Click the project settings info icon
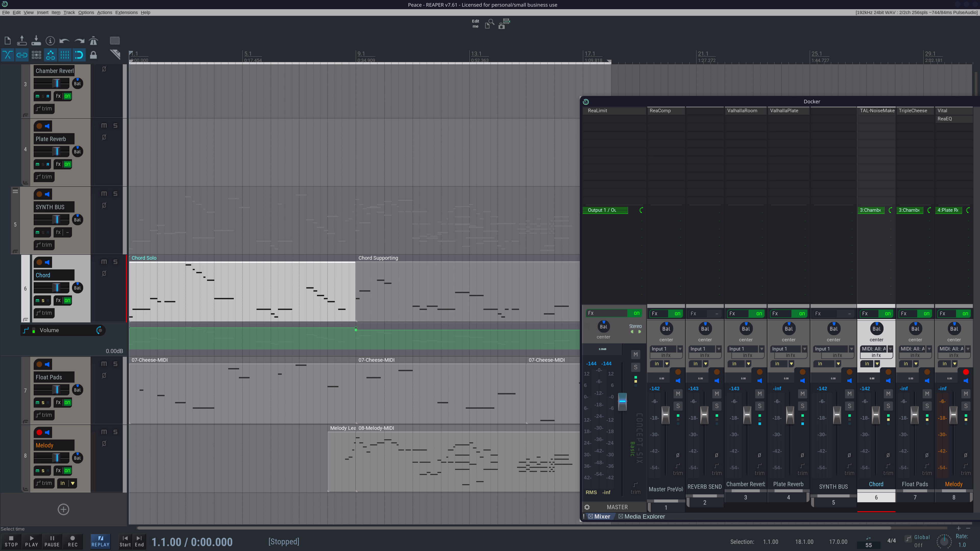The image size is (980, 551). tap(50, 40)
